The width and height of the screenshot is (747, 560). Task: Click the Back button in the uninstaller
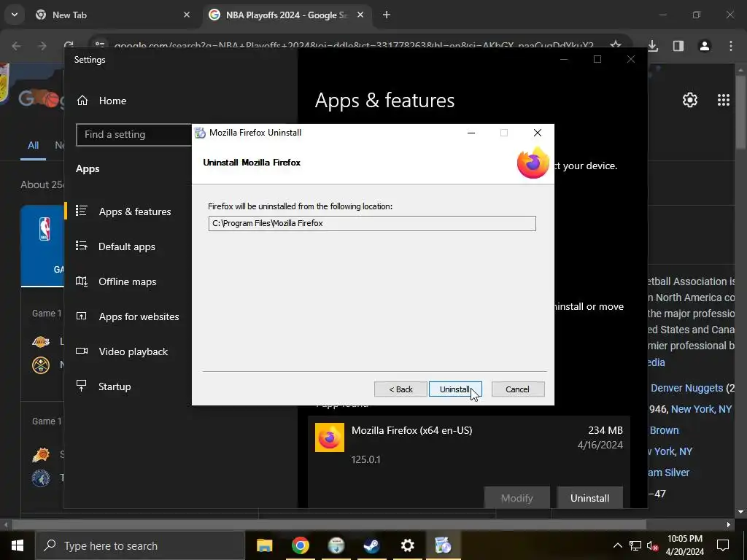(x=400, y=389)
